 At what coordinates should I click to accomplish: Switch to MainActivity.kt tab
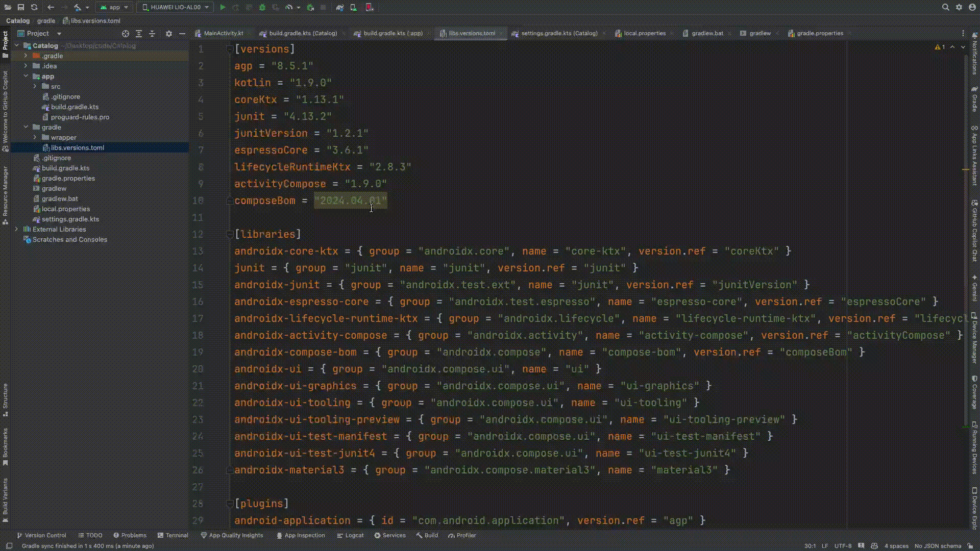point(223,34)
